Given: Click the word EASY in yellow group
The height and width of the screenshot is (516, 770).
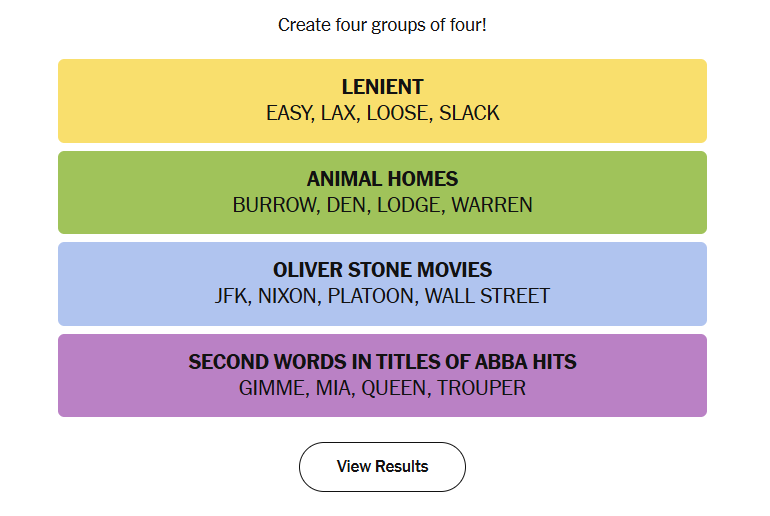Looking at the screenshot, I should coord(288,113).
